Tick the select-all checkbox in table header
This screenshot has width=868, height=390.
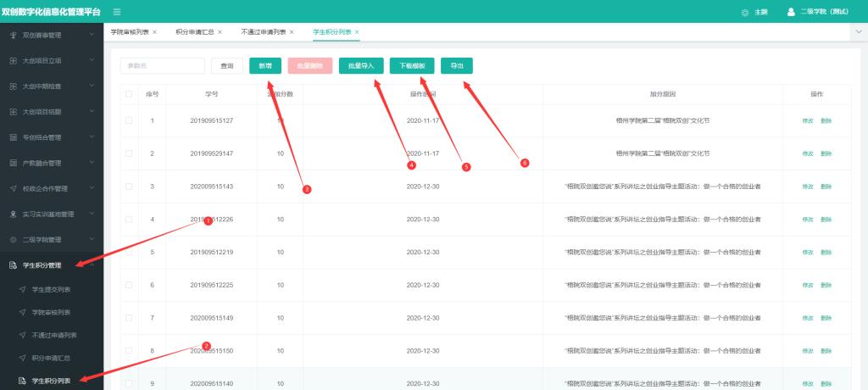(129, 94)
